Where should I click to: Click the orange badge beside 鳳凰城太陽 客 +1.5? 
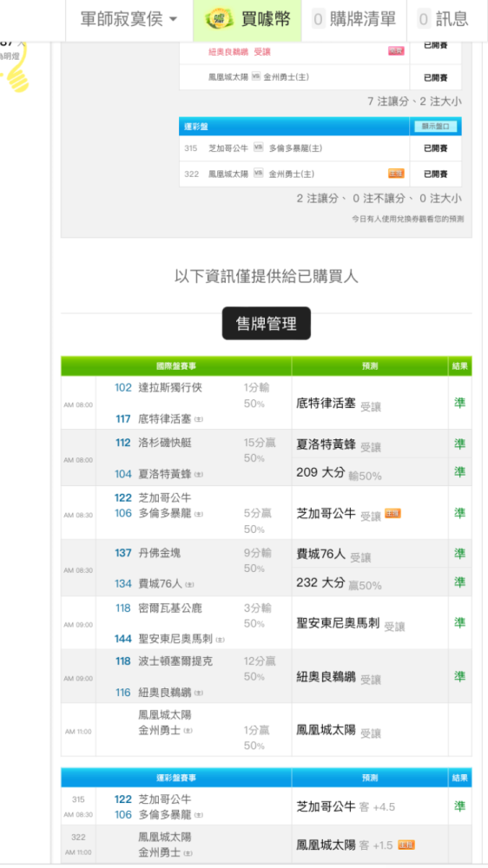406,845
